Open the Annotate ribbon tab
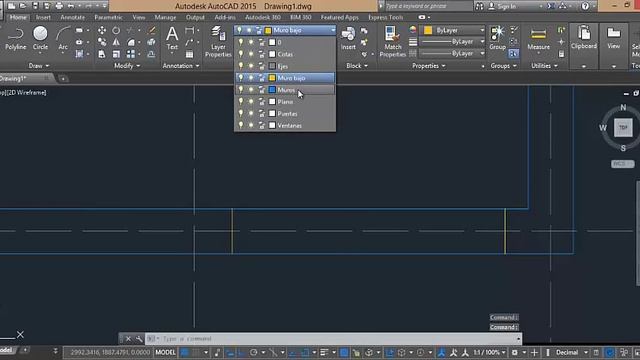The width and height of the screenshot is (640, 360). pyautogui.click(x=73, y=18)
